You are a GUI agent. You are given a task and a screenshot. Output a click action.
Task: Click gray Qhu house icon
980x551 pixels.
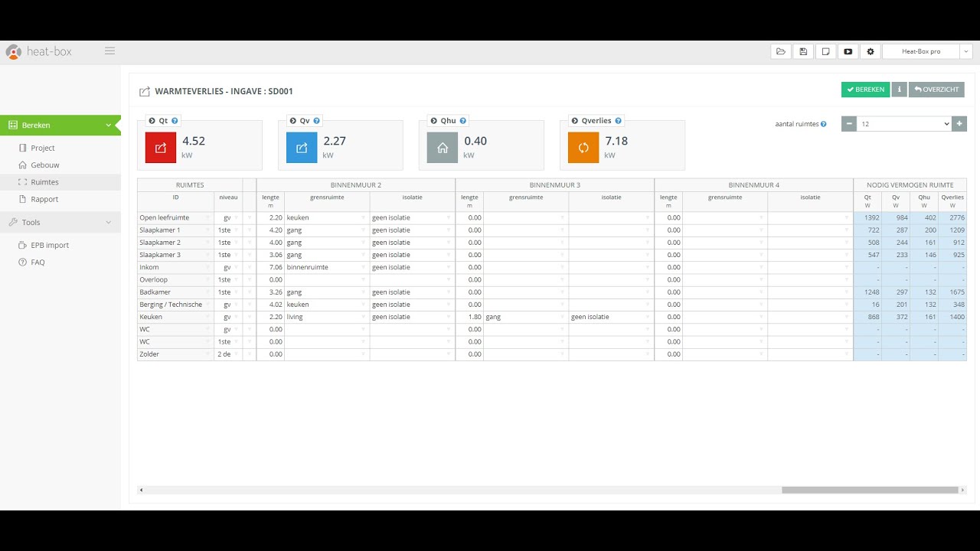pos(443,148)
